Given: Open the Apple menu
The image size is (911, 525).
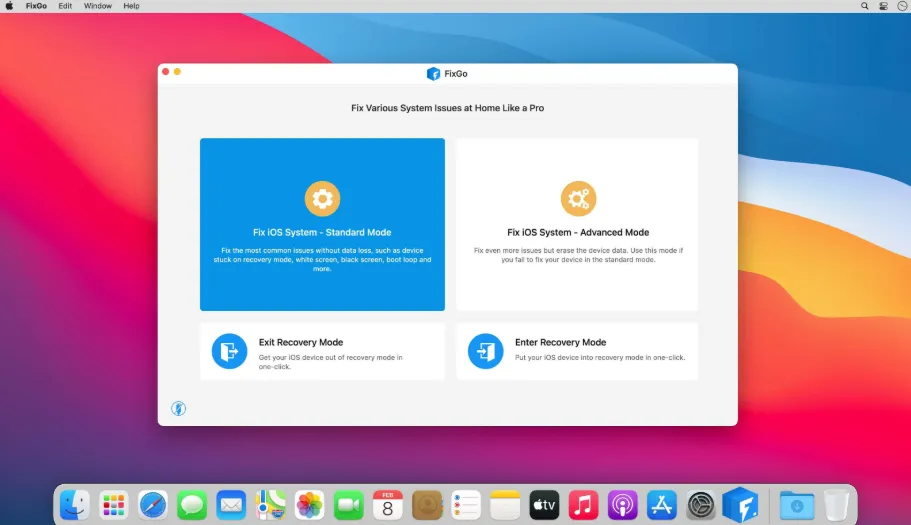Looking at the screenshot, I should coord(9,6).
